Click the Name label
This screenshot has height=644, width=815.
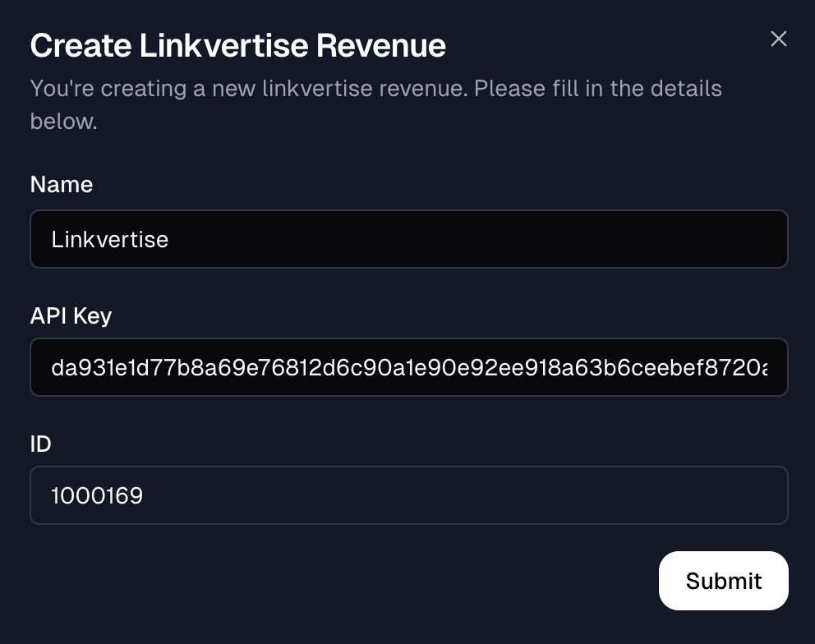pyautogui.click(x=61, y=184)
